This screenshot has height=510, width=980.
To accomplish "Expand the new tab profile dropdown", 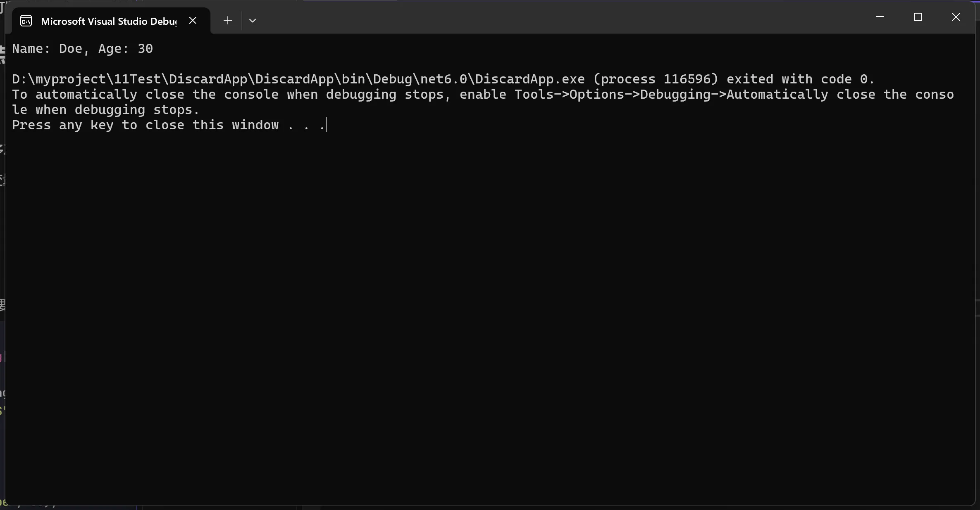I will (253, 21).
